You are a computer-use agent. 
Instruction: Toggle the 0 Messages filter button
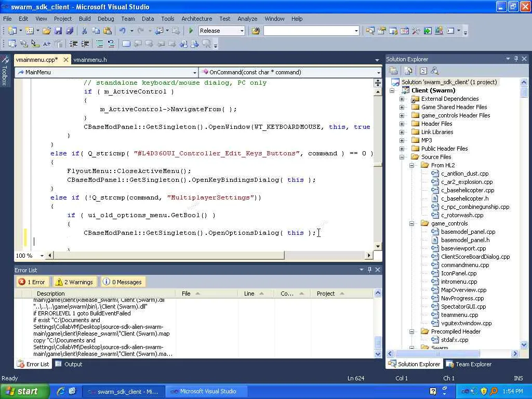[x=123, y=282]
